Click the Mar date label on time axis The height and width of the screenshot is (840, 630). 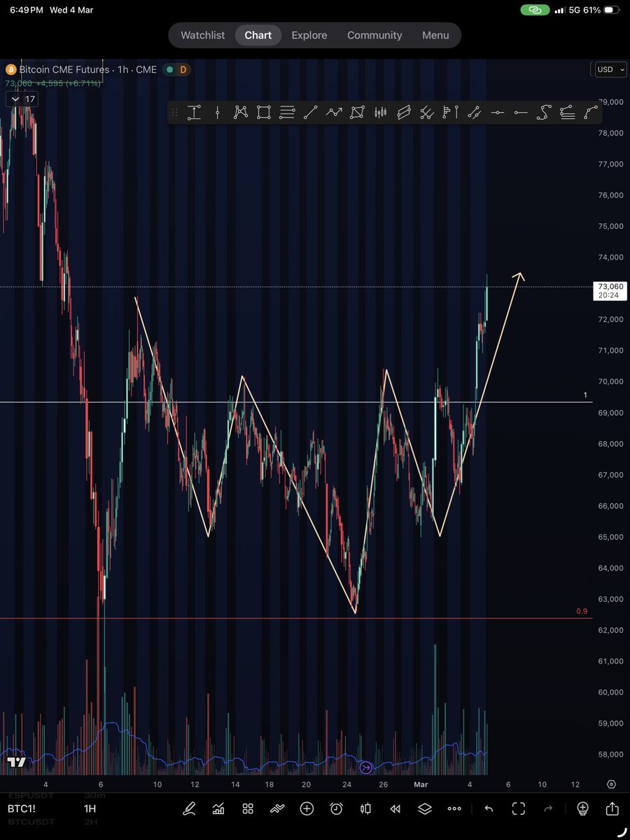[x=420, y=785]
